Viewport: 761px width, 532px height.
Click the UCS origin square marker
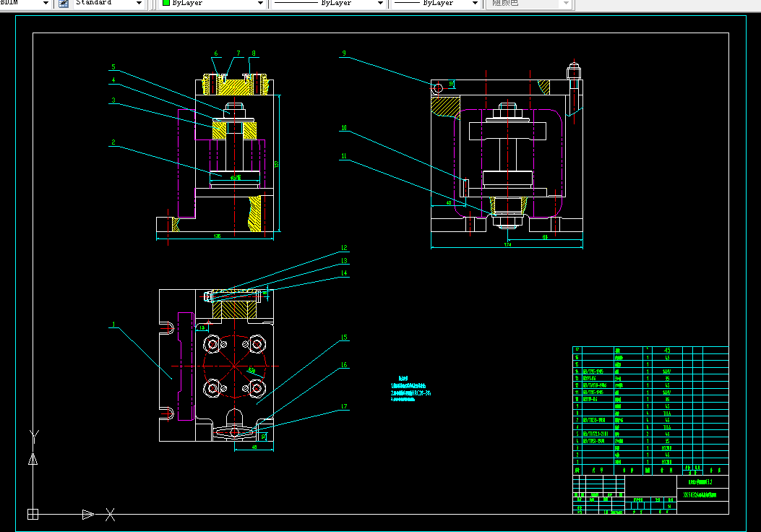tap(33, 515)
